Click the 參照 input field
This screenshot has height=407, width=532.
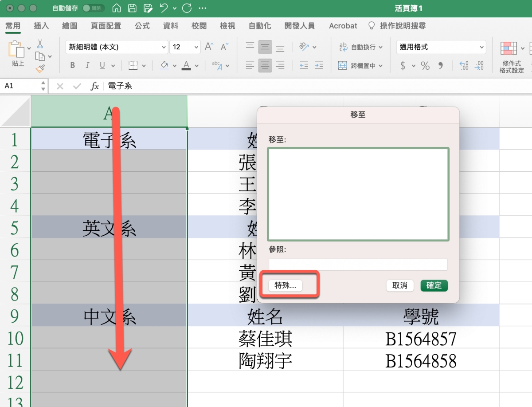(358, 265)
